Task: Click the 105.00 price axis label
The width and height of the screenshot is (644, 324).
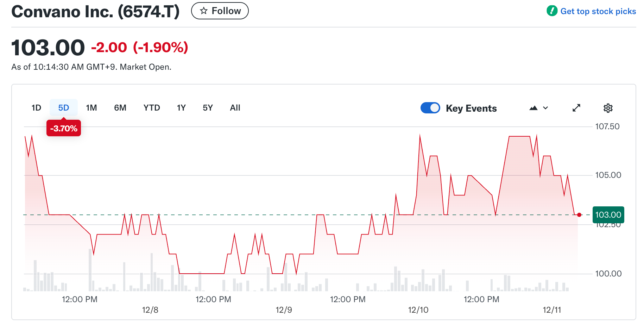Action: point(608,175)
